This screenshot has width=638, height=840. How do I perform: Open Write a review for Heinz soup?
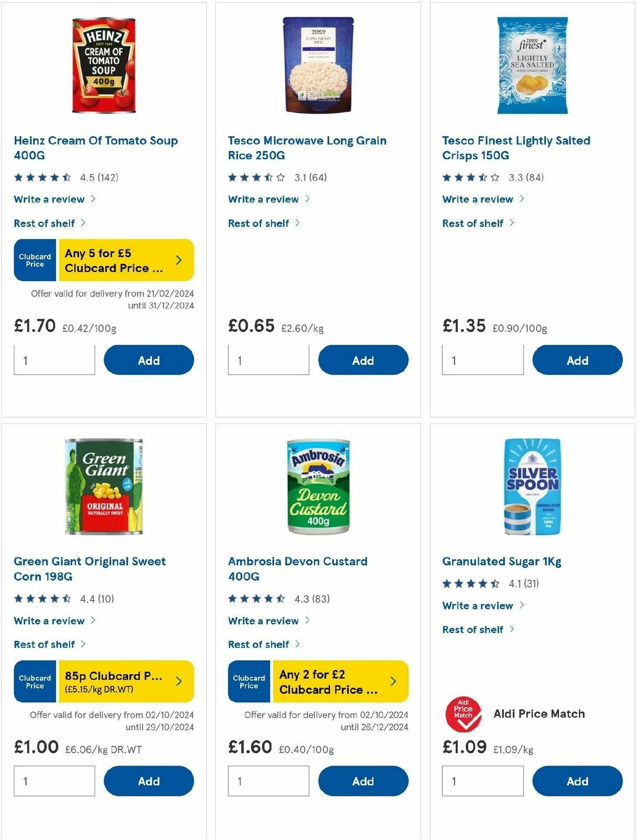tap(49, 199)
